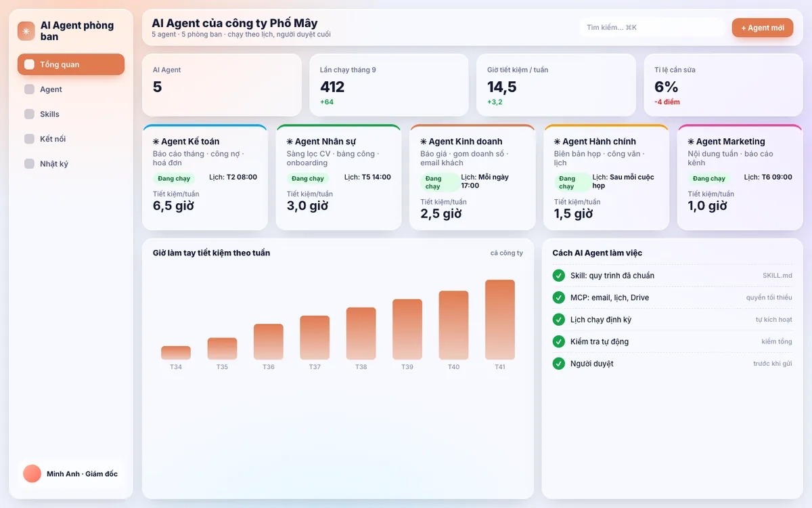The height and width of the screenshot is (508, 812).
Task: Open the Nhật ký sidebar item
Action: pos(71,163)
